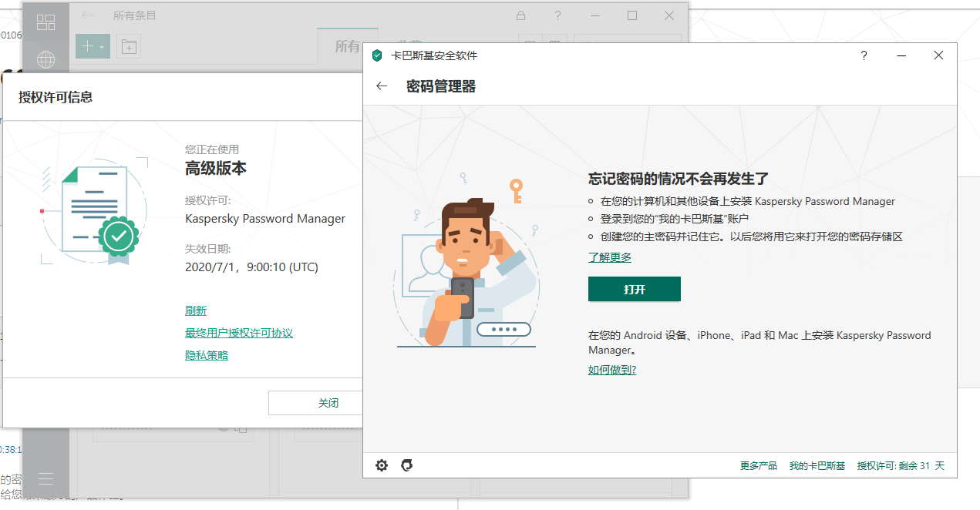Open settings via the gear icon
Image resolution: width=980 pixels, height=510 pixels.
click(x=382, y=465)
